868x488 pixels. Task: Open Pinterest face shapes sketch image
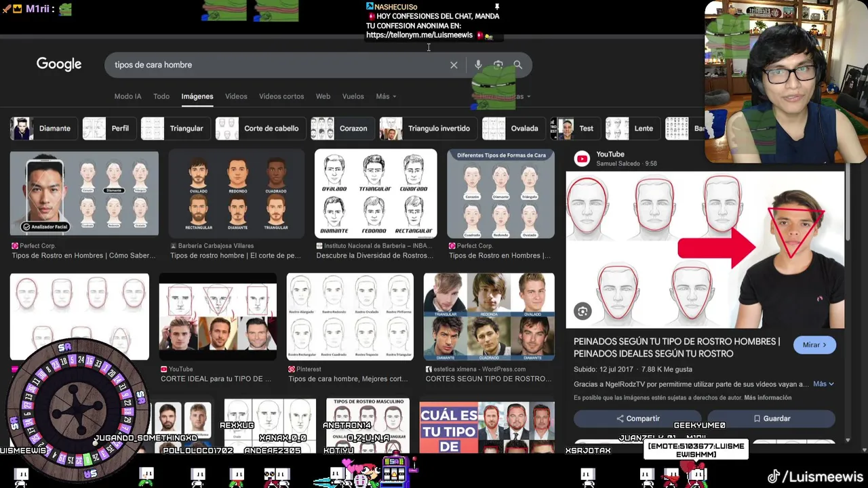coord(350,317)
